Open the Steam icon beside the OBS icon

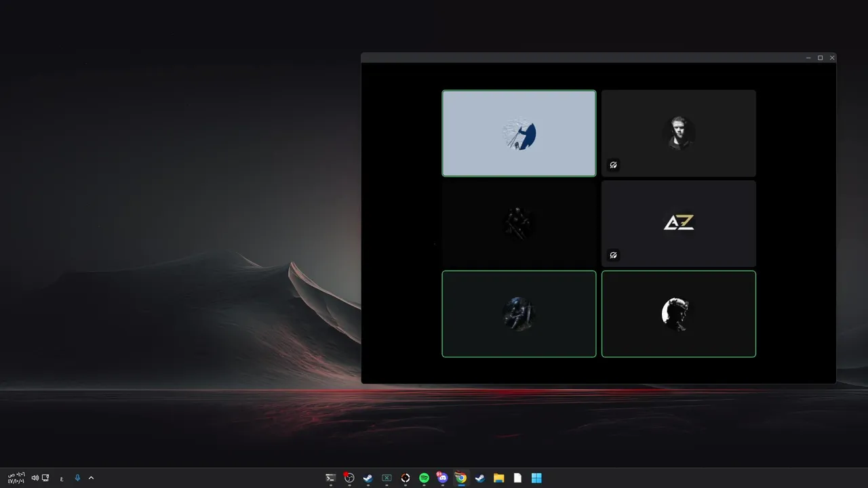[368, 478]
